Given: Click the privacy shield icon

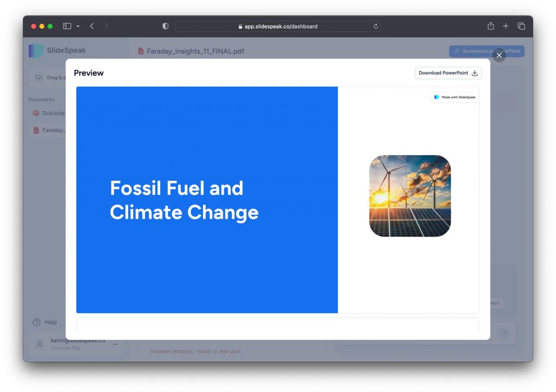Looking at the screenshot, I should point(166,26).
